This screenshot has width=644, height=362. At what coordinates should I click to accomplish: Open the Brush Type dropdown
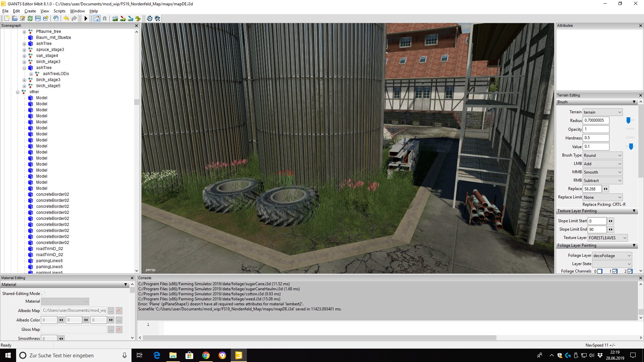[x=602, y=155]
